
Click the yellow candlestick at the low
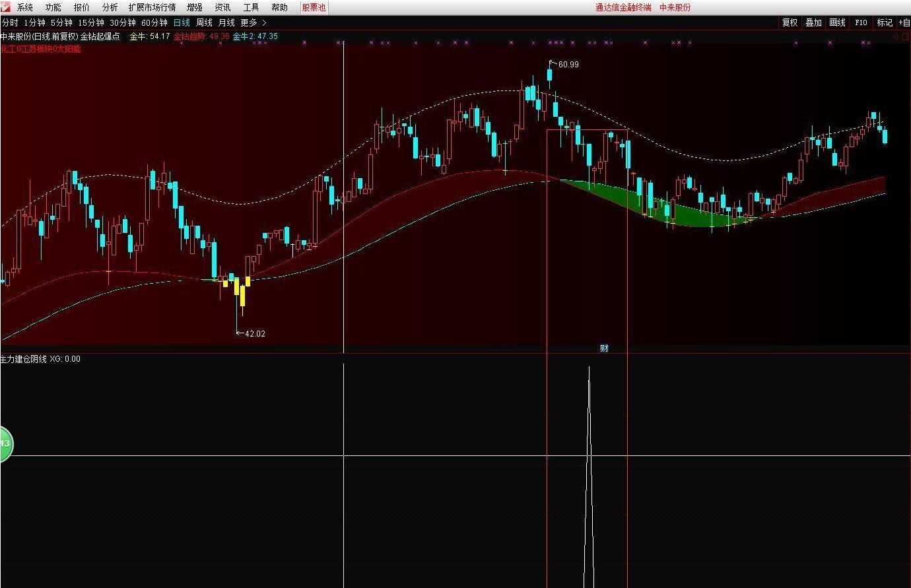(x=242, y=296)
